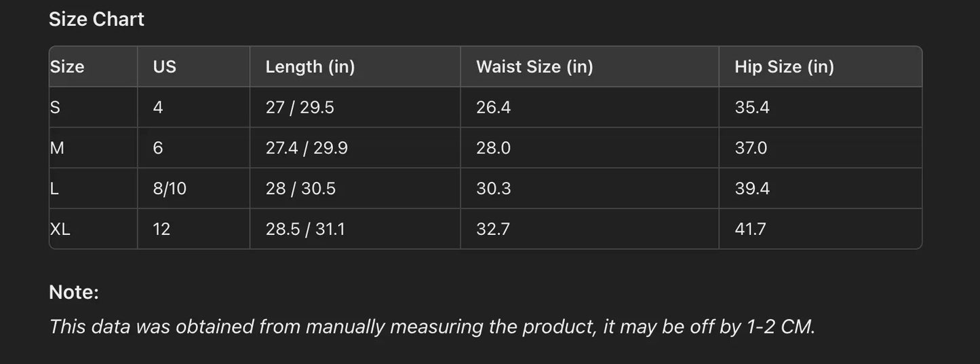This screenshot has height=364, width=980.
Task: Click the Note: label
Action: coord(74,293)
